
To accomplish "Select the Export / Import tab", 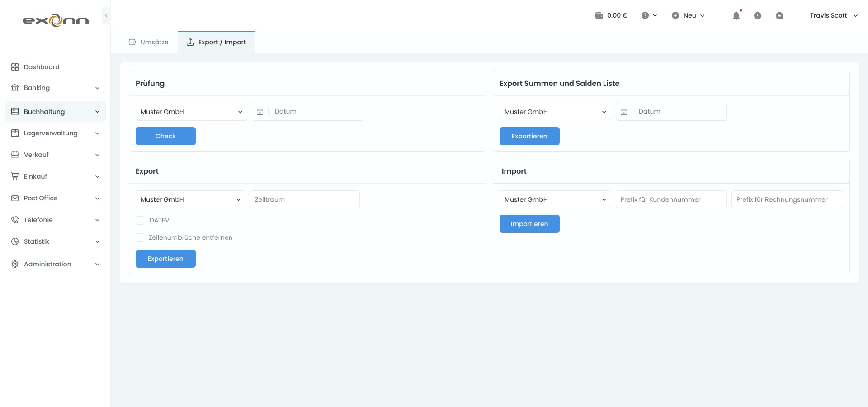I will [217, 42].
